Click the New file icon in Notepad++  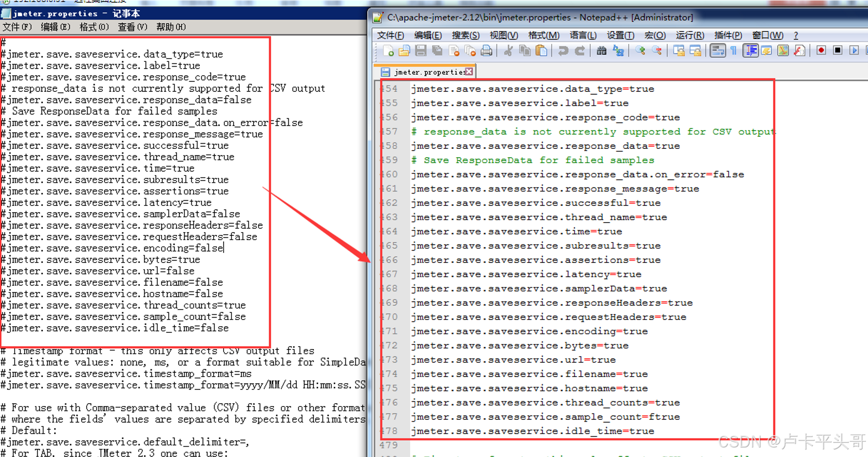[388, 50]
